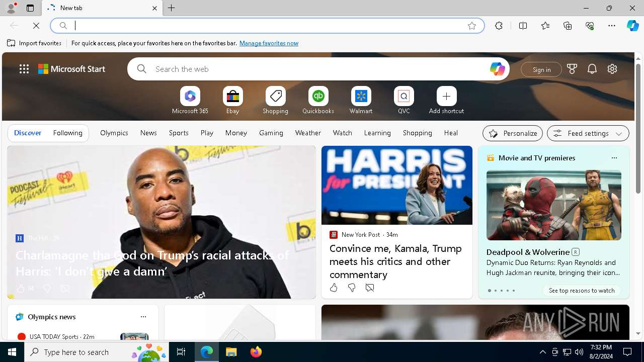Image resolution: width=644 pixels, height=362 pixels.
Task: Open Movie and TV premieres options menu
Action: pyautogui.click(x=614, y=158)
